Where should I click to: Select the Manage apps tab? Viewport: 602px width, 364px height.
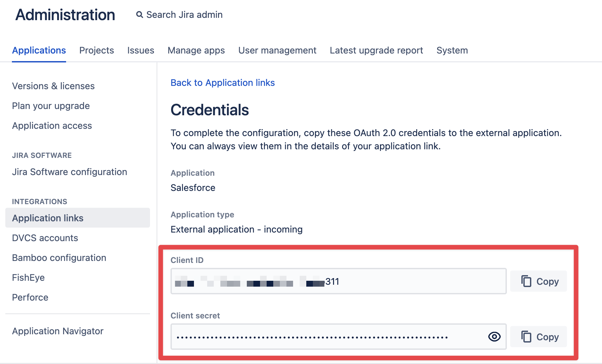coord(196,50)
